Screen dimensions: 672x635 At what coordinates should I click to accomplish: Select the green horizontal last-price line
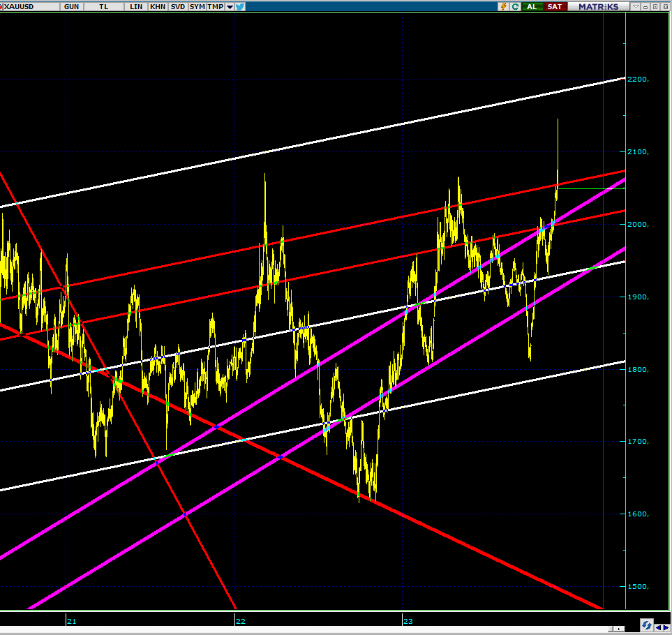pos(592,188)
